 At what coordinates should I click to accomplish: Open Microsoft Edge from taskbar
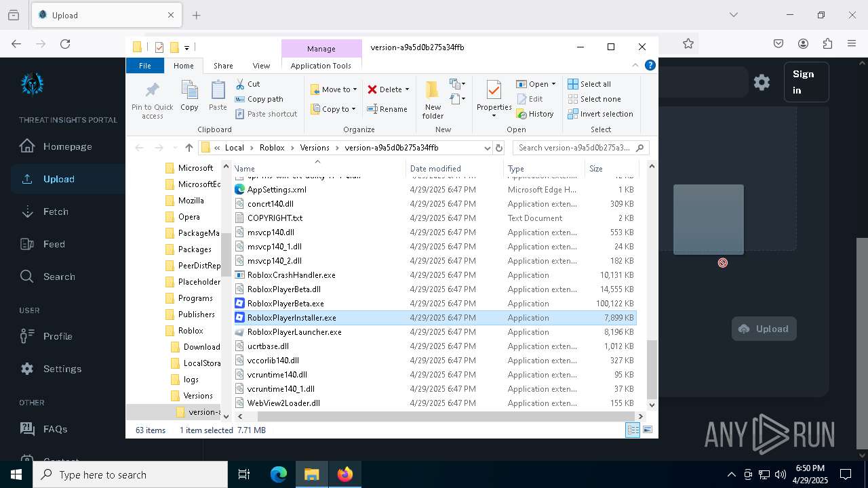click(279, 474)
